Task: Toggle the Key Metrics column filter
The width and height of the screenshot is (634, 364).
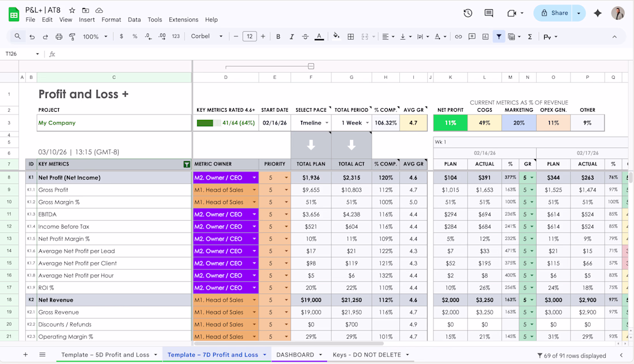Action: 187,164
